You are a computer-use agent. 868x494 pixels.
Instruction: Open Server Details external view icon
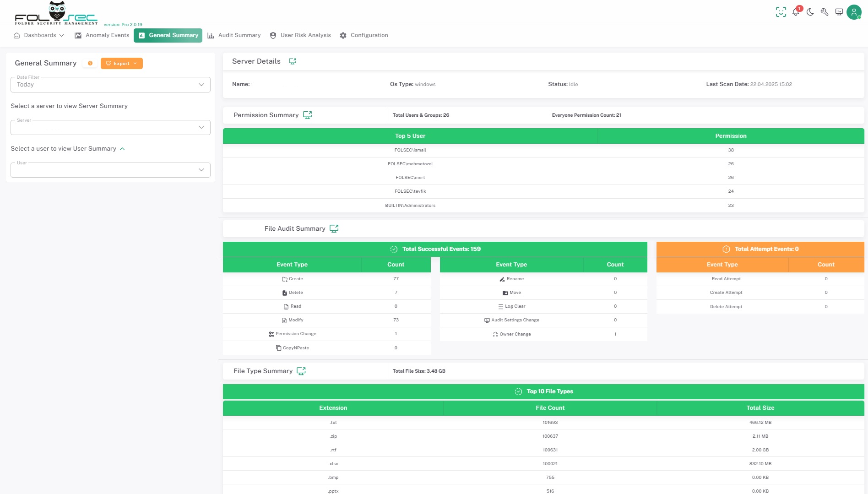(x=293, y=61)
